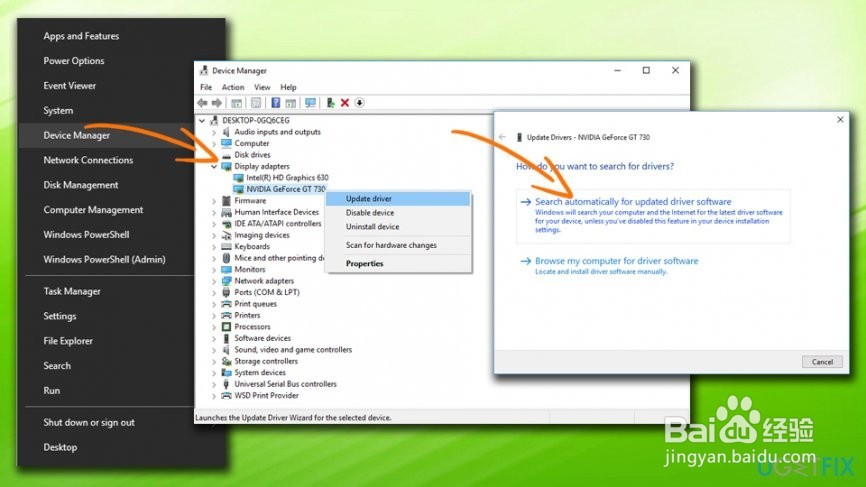Expand the Ports (COM & LPT) node
866x487 pixels.
(x=214, y=293)
